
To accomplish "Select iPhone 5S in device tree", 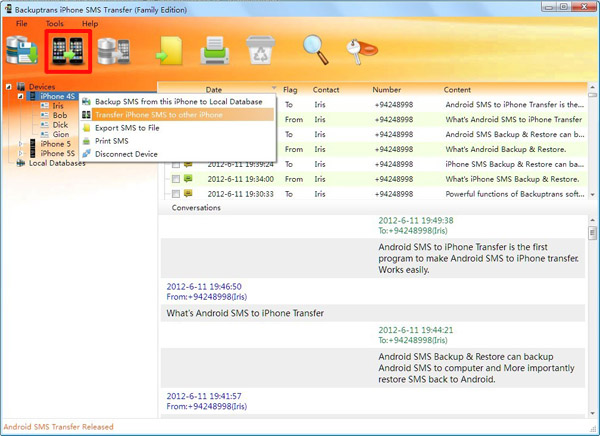I will [x=57, y=153].
